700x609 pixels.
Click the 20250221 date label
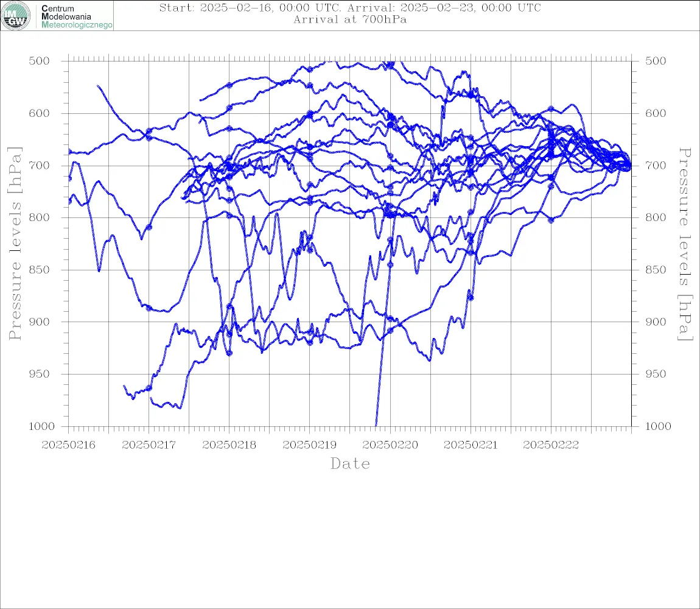tap(471, 445)
